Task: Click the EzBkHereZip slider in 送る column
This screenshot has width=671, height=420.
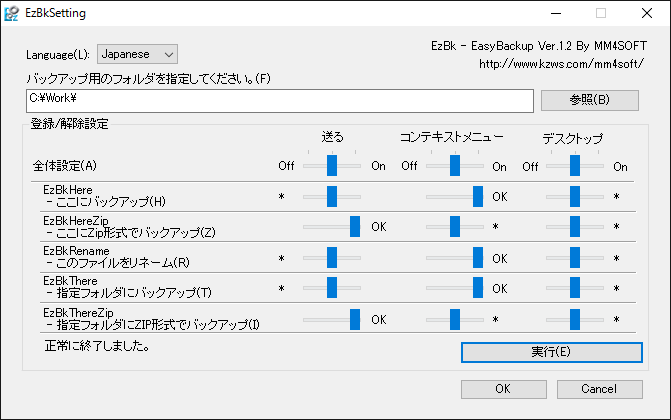Action: click(332, 226)
